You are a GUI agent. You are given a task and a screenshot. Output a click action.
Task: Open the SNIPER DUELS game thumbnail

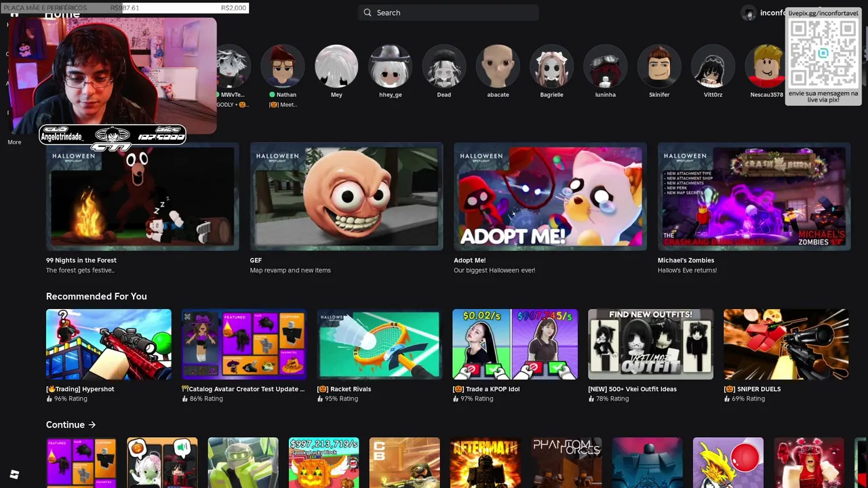point(786,344)
